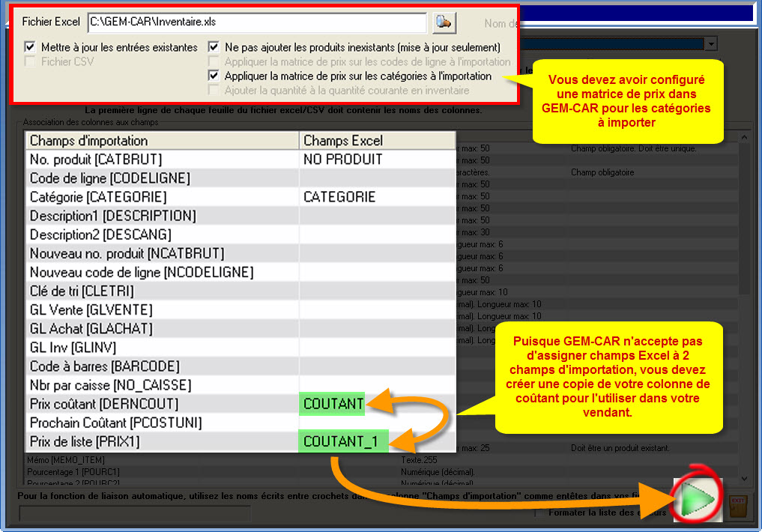Image resolution: width=762 pixels, height=532 pixels.
Task: Click the 'NO PRODUIT' Excel field cell
Action: [x=378, y=160]
